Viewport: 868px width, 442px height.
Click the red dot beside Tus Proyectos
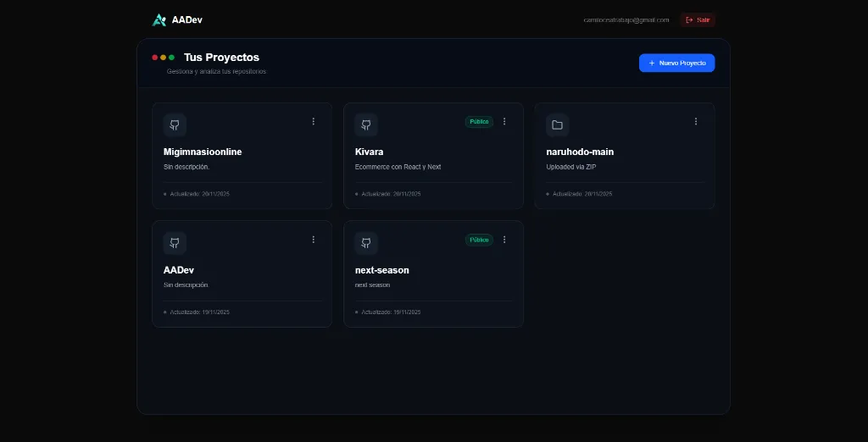click(x=155, y=58)
